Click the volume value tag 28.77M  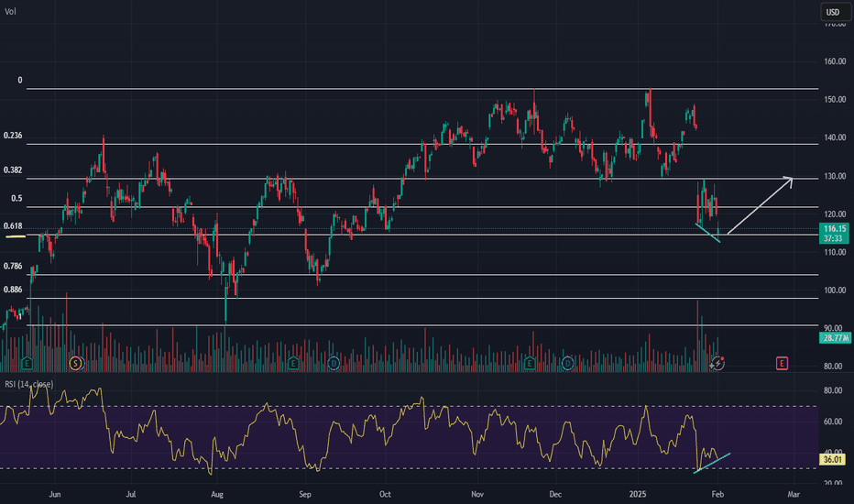click(836, 338)
